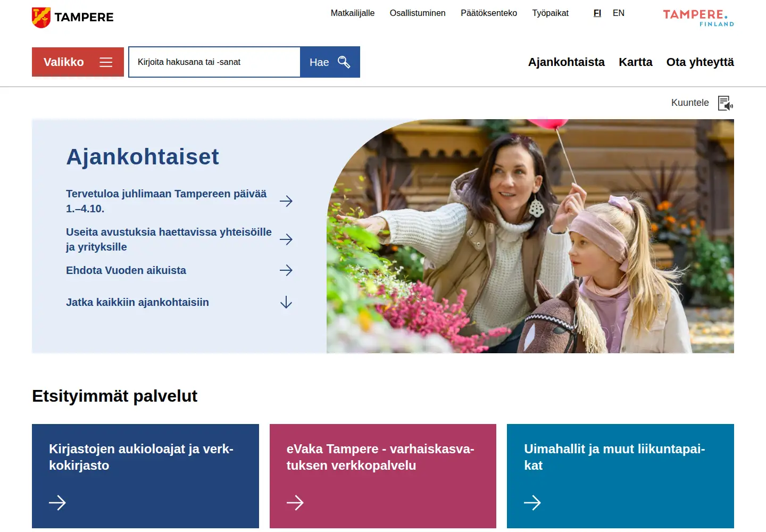The height and width of the screenshot is (532, 766).
Task: Open the Matkailijalle menu item
Action: (x=353, y=13)
